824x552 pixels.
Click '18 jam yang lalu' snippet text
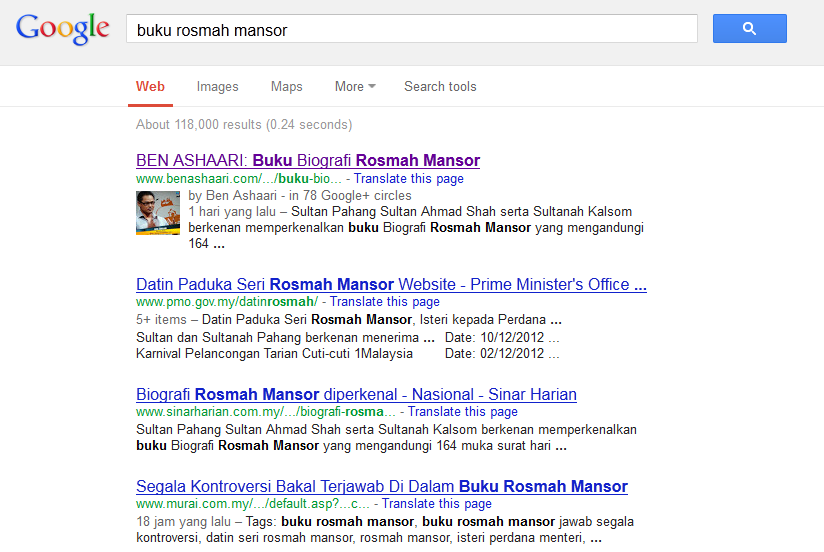click(x=183, y=522)
